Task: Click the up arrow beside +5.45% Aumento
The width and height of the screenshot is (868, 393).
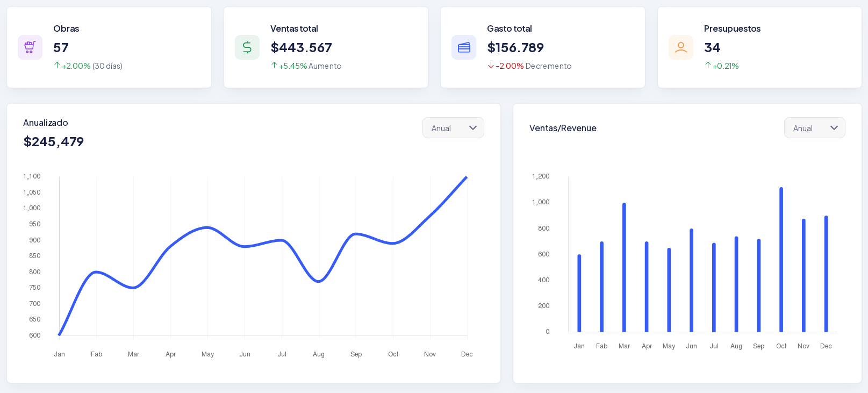Action: pos(274,66)
